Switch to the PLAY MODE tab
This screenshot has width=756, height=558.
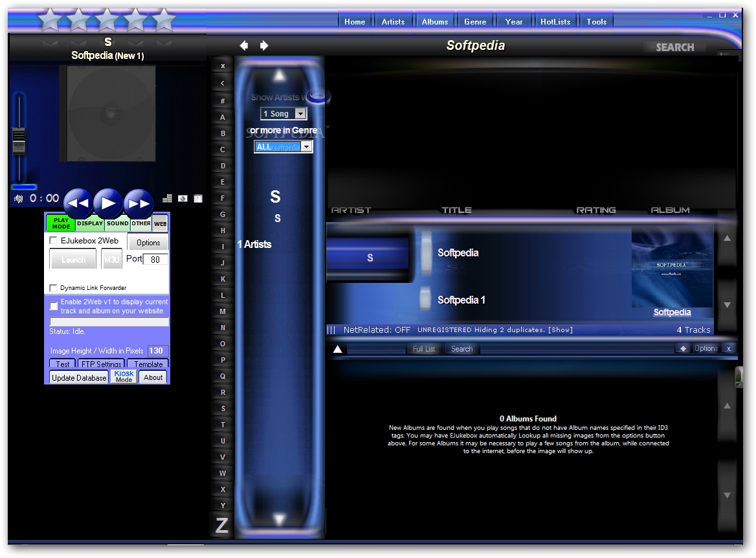click(x=61, y=223)
